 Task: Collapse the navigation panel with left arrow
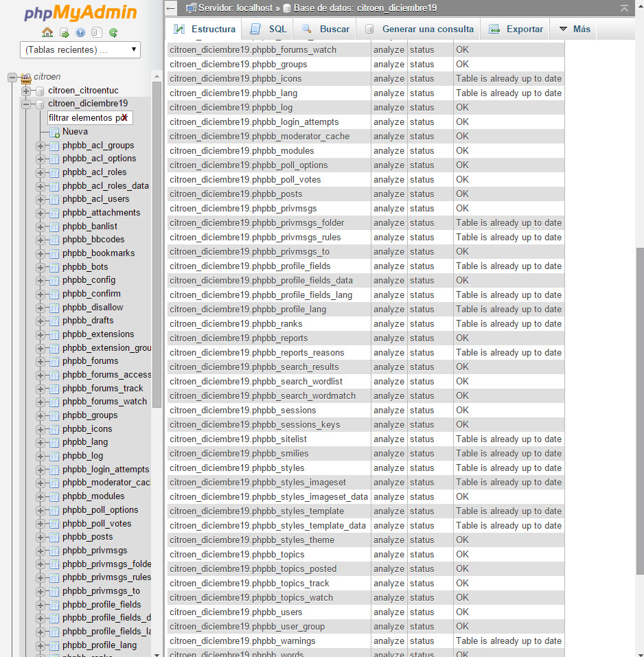point(171,8)
